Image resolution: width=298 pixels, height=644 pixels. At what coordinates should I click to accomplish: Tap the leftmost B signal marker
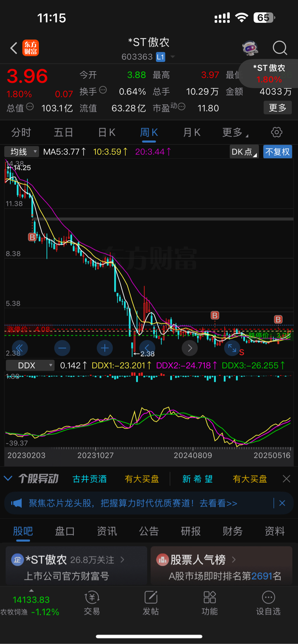pos(32,237)
